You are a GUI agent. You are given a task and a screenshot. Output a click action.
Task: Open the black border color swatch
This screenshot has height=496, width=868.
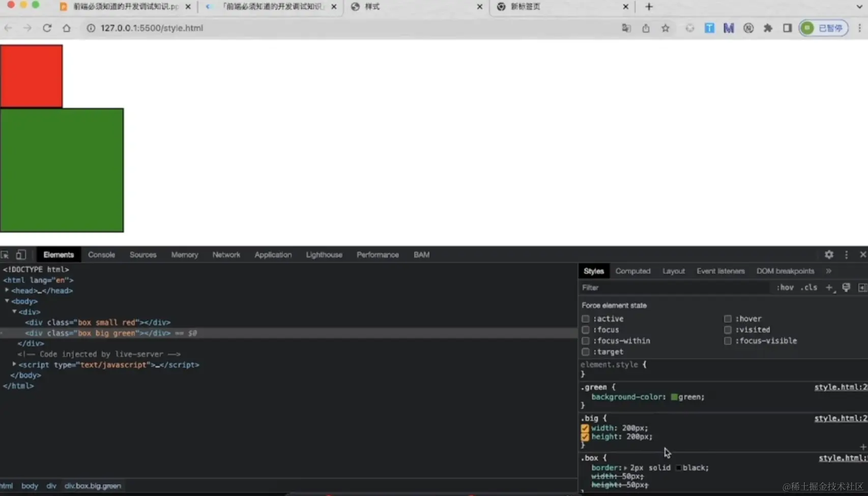pos(678,468)
